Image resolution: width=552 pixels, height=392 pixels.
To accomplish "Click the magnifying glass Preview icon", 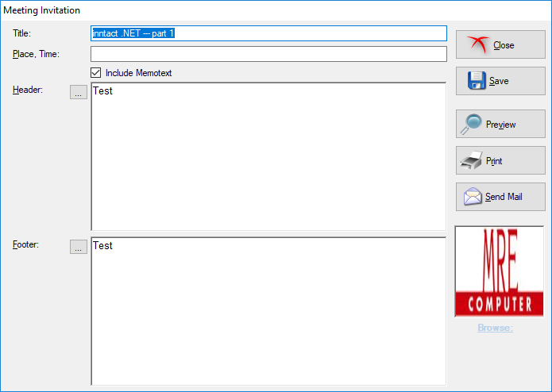I will tap(471, 124).
